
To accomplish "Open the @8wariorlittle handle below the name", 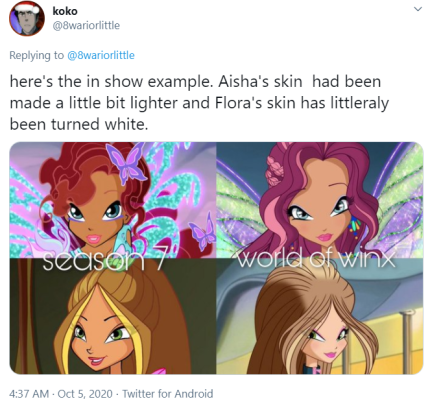I will [86, 25].
